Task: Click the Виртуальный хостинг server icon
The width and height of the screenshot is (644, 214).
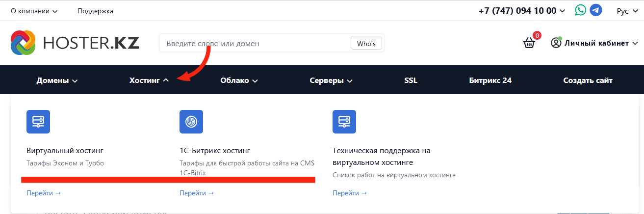Action: [38, 122]
